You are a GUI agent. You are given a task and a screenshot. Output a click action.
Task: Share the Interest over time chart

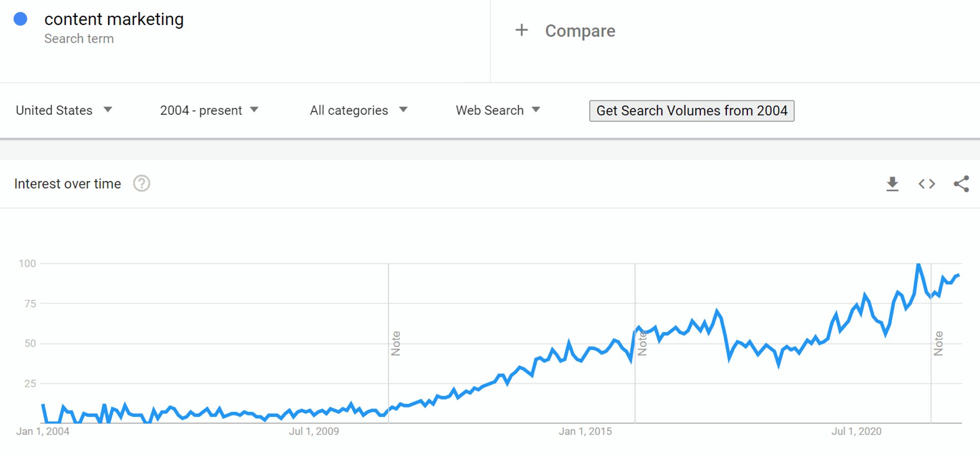(x=962, y=184)
